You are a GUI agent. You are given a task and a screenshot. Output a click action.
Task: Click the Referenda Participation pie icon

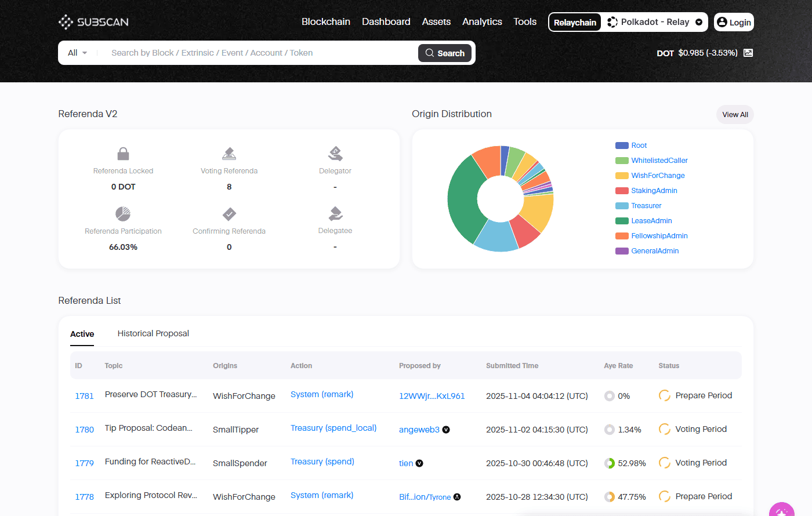point(123,214)
